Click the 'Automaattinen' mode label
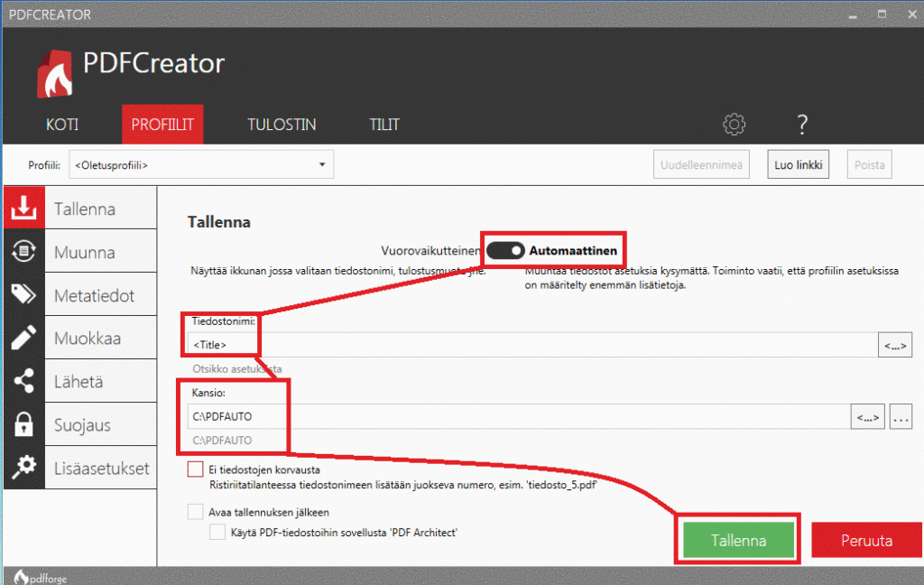924x585 pixels. click(x=573, y=251)
